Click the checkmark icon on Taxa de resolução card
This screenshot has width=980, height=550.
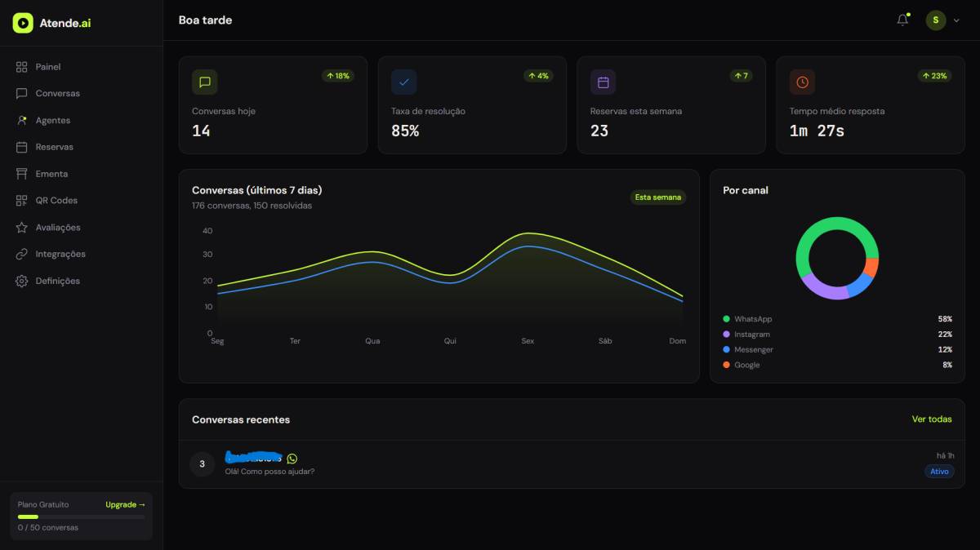pyautogui.click(x=404, y=82)
